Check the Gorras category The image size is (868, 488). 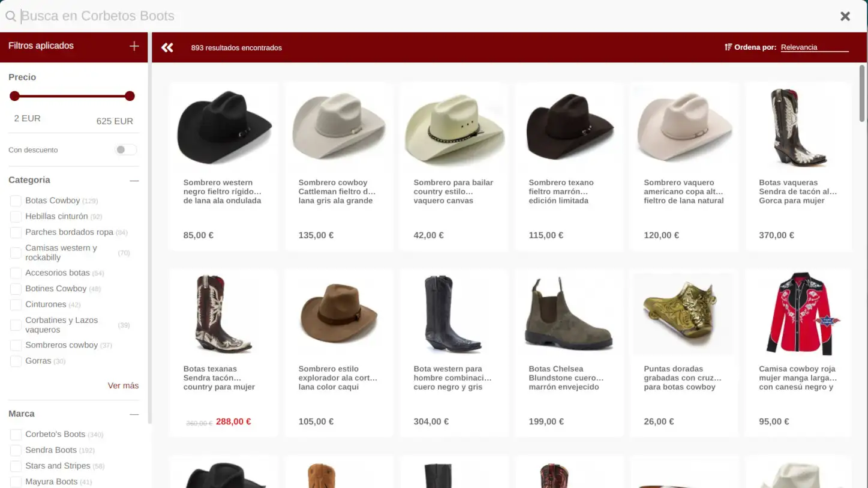[x=16, y=361]
